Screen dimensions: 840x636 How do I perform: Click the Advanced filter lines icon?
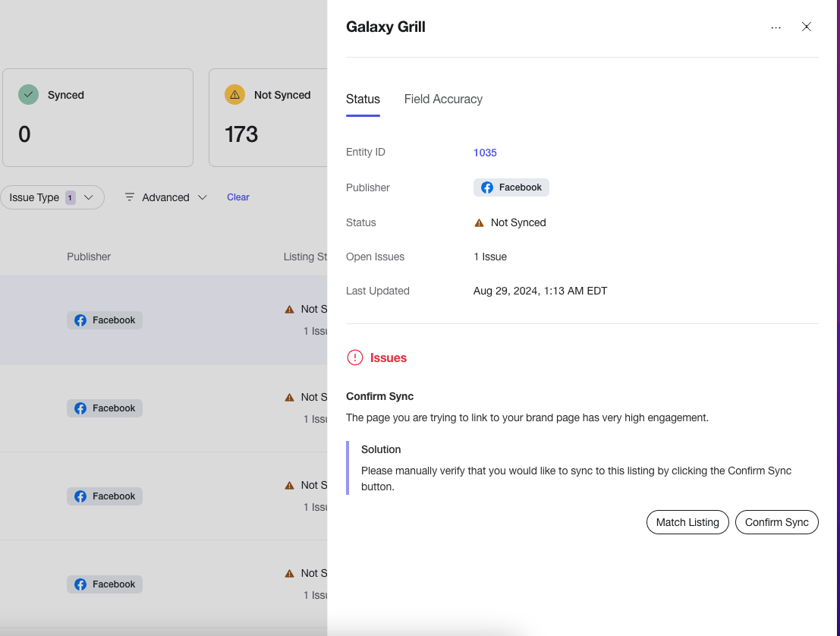129,197
